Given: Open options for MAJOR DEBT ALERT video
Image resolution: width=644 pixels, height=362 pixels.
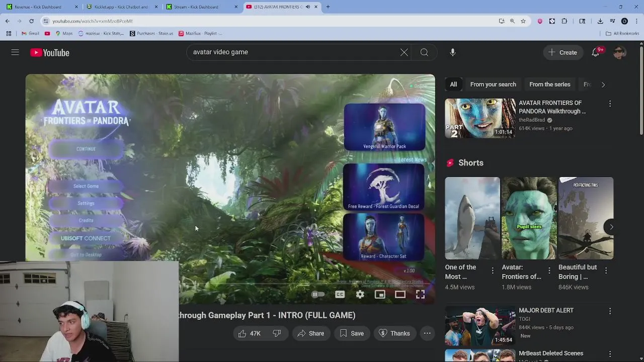Looking at the screenshot, I should (610, 311).
